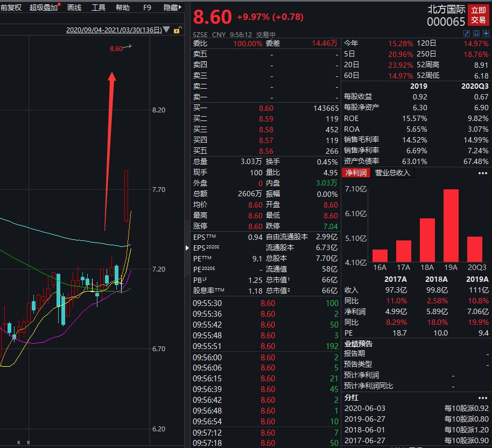Screen dimensions: 492x448
Task: Click the 2019 column header in financials
Action: coord(419,86)
